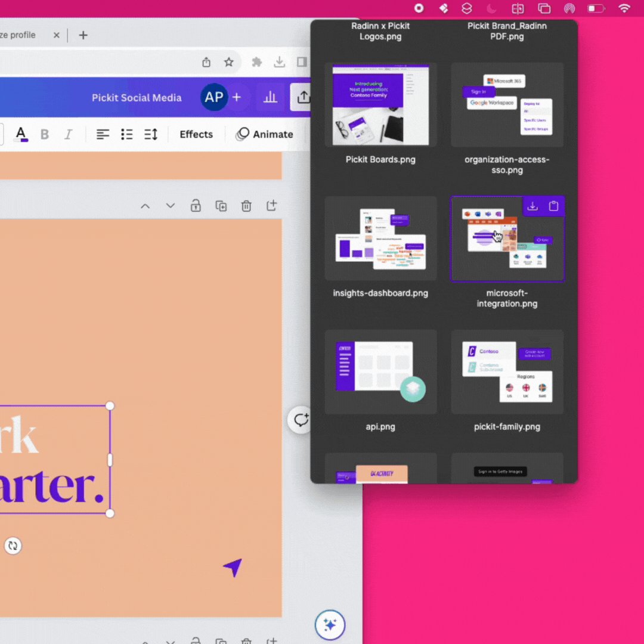
Task: Download the microsoft-integration.png image
Action: (x=532, y=206)
